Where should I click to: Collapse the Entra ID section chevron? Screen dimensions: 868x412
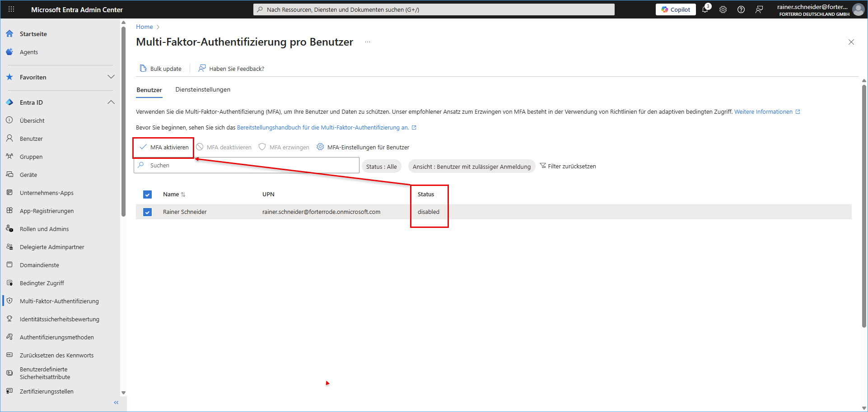(x=111, y=102)
